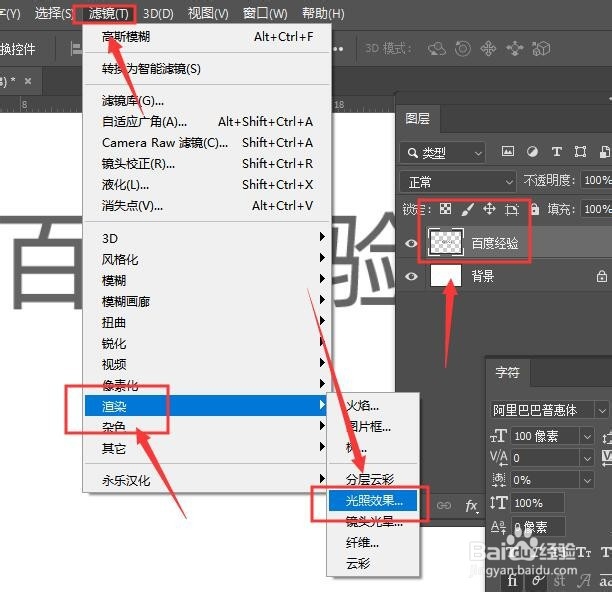Image resolution: width=612 pixels, height=592 pixels.
Task: Choose 火焰... flame render filter
Action: point(373,406)
